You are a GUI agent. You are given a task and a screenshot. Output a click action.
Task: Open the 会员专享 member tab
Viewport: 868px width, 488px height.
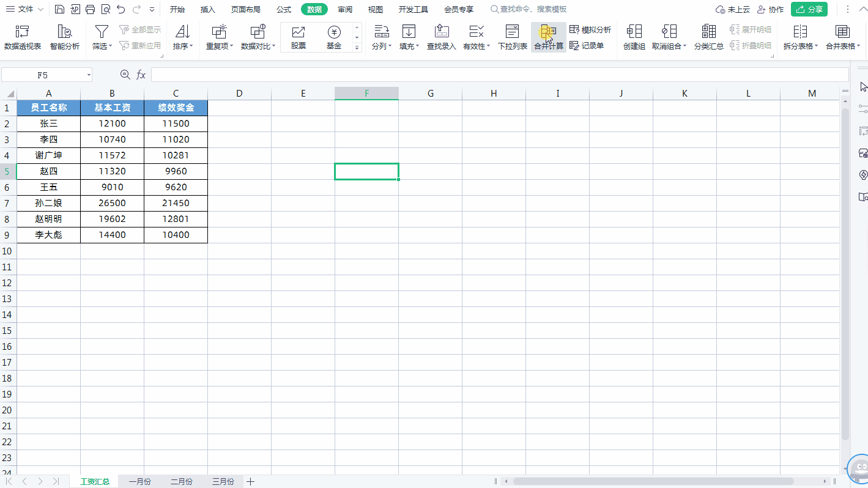click(x=459, y=9)
